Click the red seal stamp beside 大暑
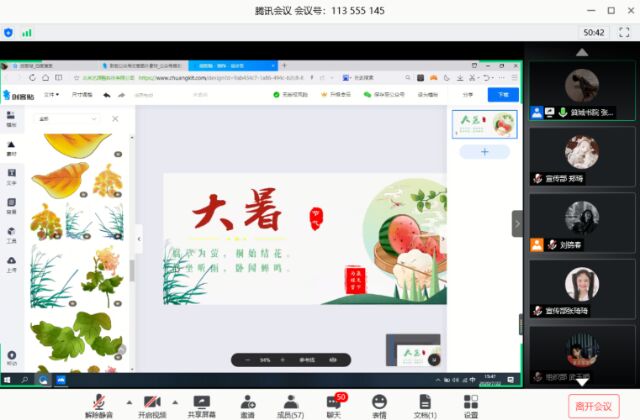Image resolution: width=640 pixels, height=420 pixels. pyautogui.click(x=316, y=218)
